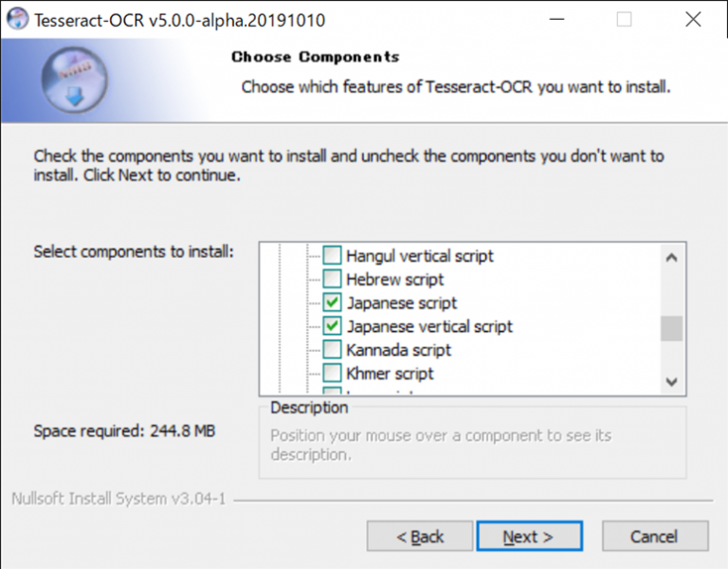Highlight the Kannada script list entry

click(x=399, y=350)
